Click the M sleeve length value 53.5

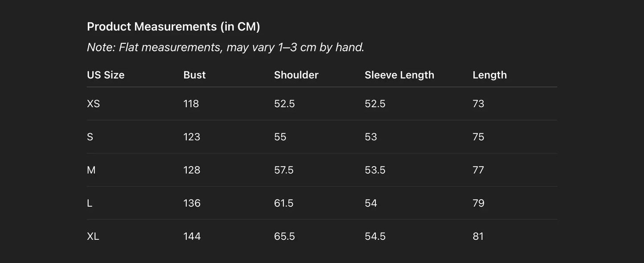375,170
